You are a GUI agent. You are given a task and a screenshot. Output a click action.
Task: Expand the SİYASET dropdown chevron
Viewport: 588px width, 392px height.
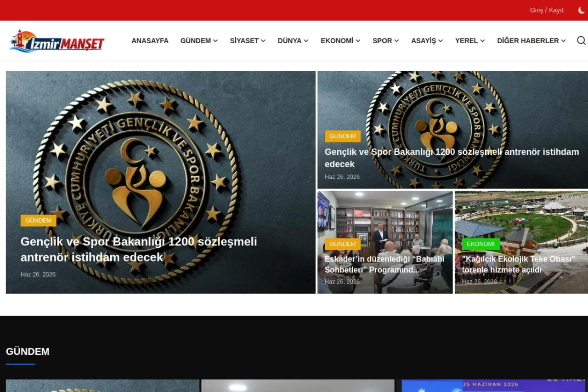[263, 41]
